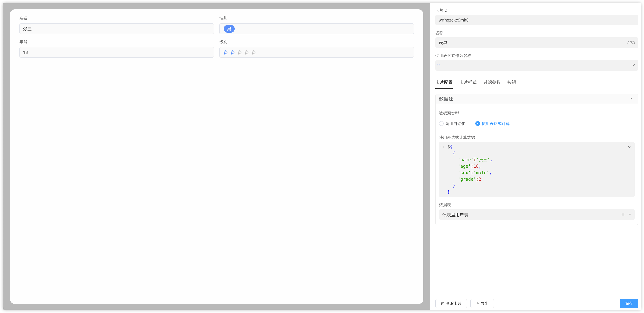This screenshot has height=313, width=644.
Task: Click the fourth star in the 级别 rating
Action: pos(246,52)
